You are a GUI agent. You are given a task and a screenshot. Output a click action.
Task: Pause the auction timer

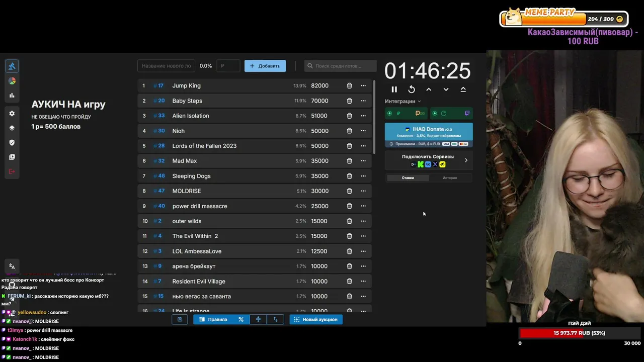[394, 89]
